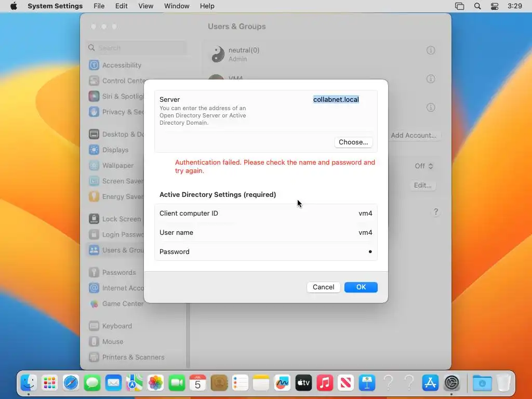
Task: Select Screen Saver in the sidebar
Action: point(116,181)
